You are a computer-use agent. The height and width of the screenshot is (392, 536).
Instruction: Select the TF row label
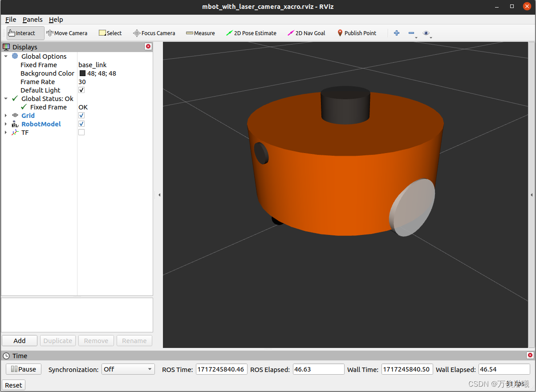click(x=25, y=133)
